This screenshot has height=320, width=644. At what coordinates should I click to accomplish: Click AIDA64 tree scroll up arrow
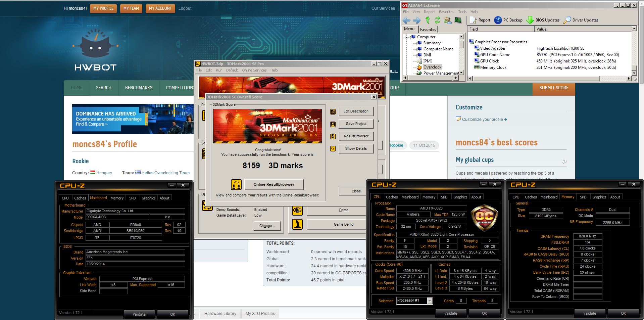(x=461, y=37)
